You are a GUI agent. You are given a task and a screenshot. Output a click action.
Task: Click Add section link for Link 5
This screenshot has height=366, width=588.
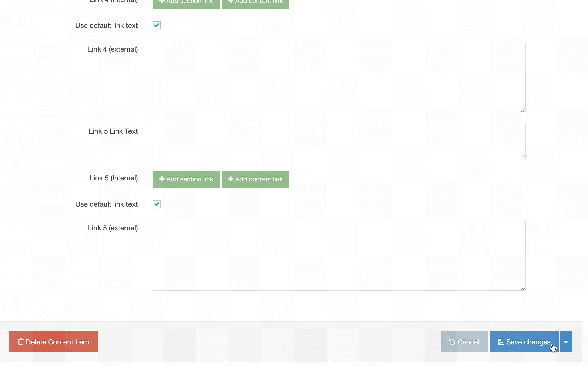(186, 179)
